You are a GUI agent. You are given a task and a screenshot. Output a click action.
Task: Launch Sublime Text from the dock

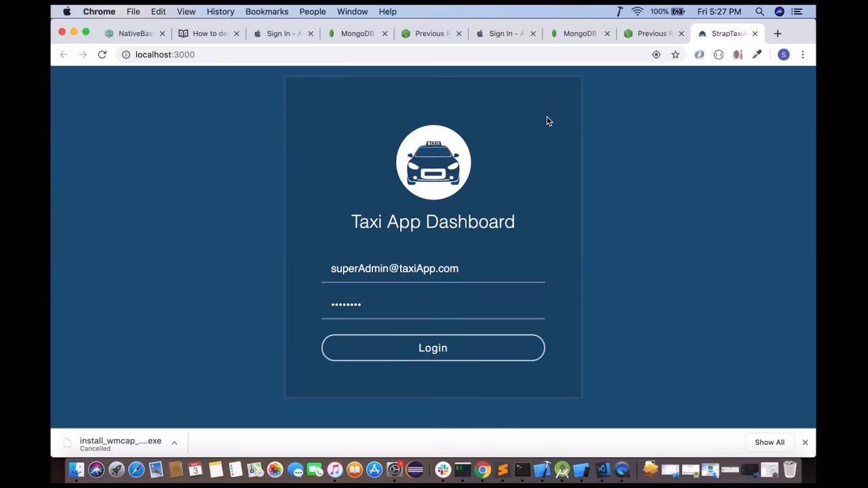tap(502, 469)
